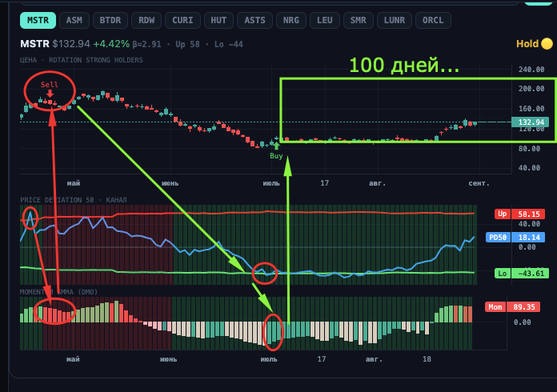Switch to the LUNR ticker tab

[395, 20]
